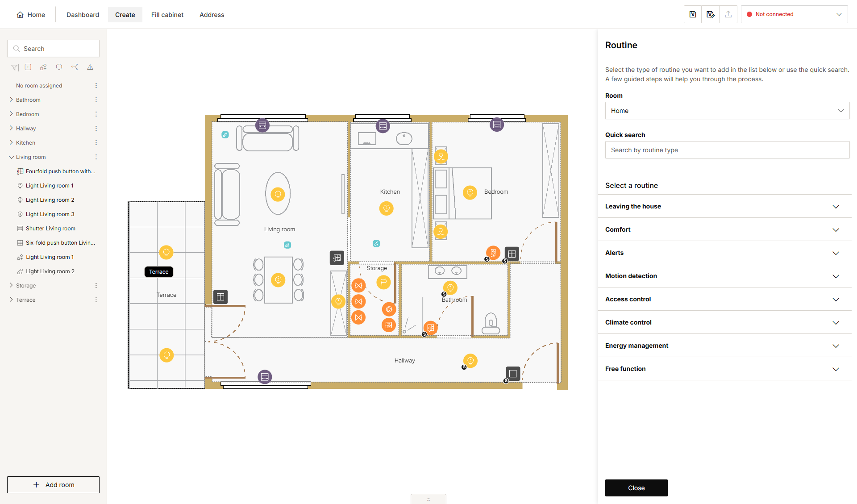The width and height of the screenshot is (857, 504).
Task: Expand the Energy management routine group
Action: [x=724, y=346]
